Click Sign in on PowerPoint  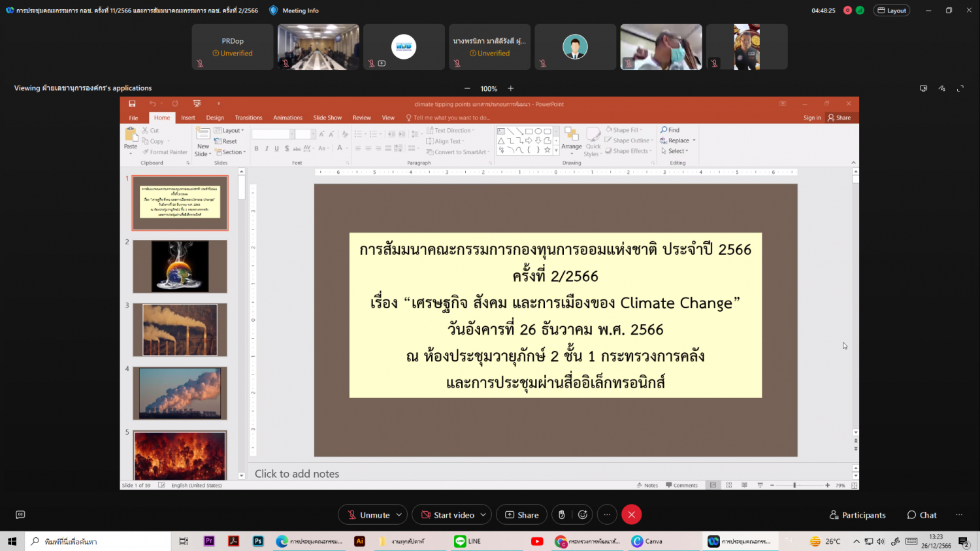(812, 118)
